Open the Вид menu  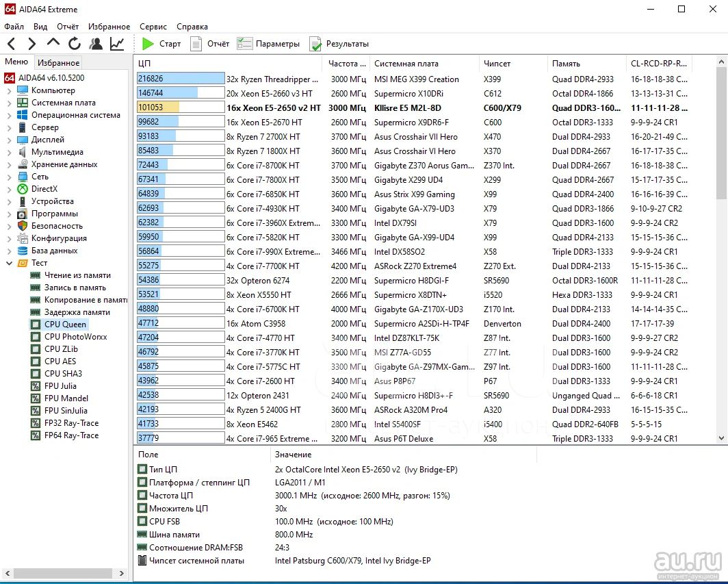click(40, 27)
